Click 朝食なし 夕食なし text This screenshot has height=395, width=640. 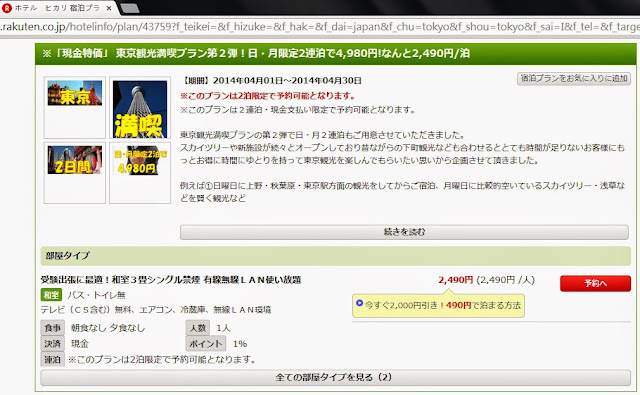(108, 328)
